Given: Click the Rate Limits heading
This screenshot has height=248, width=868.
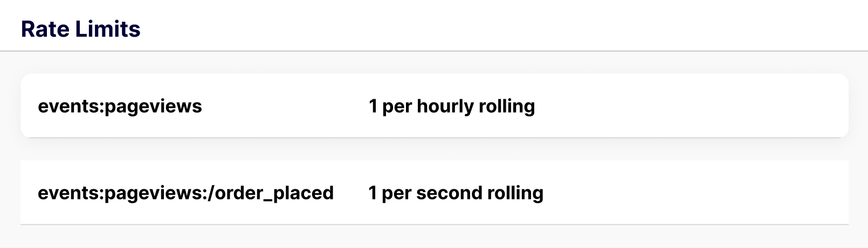Looking at the screenshot, I should (x=80, y=29).
